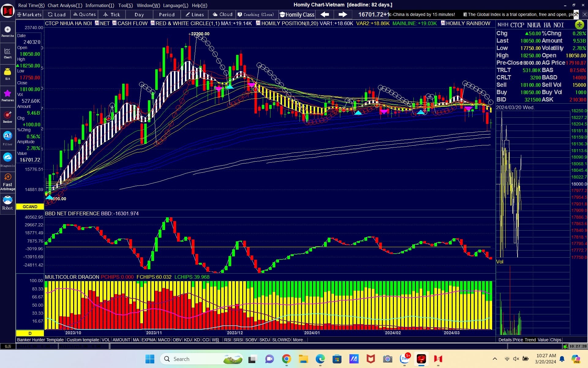Open Quotes toolbar button
Screen dimensions: 588x368
point(85,14)
